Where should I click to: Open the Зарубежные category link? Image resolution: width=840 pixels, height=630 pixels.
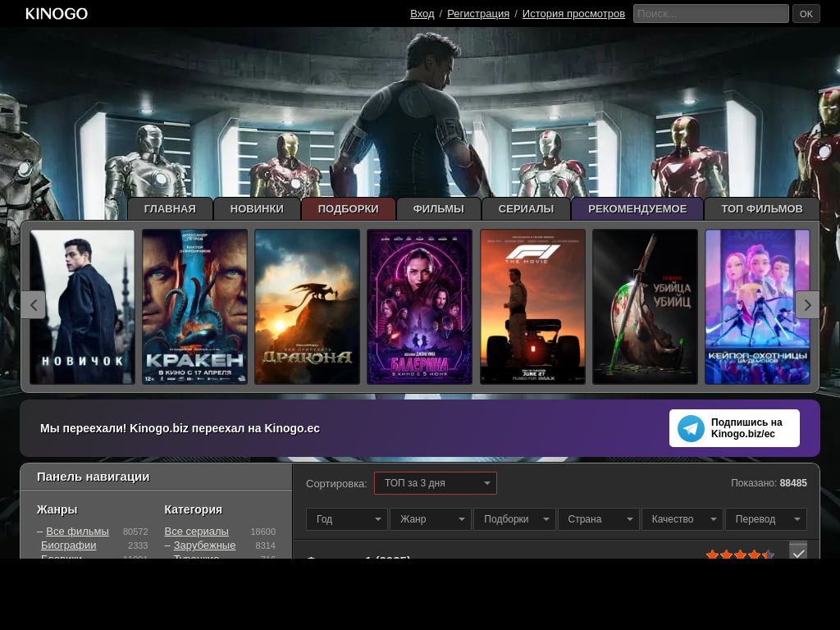(204, 546)
